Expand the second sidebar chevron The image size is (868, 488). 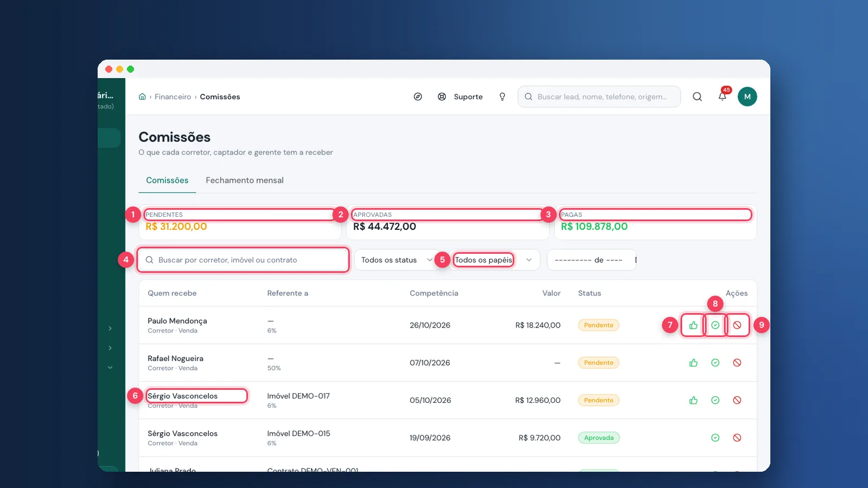[x=110, y=348]
